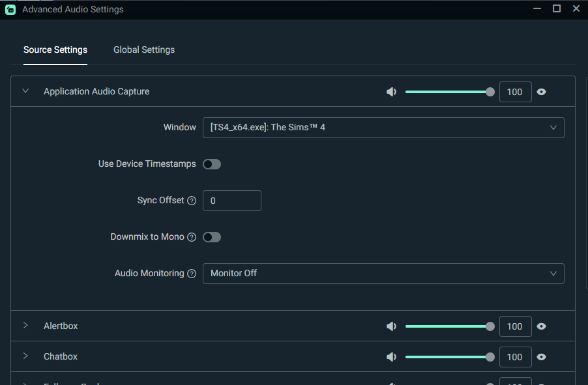
Task: Click the Streamlabs logo in title bar
Action: click(10, 10)
